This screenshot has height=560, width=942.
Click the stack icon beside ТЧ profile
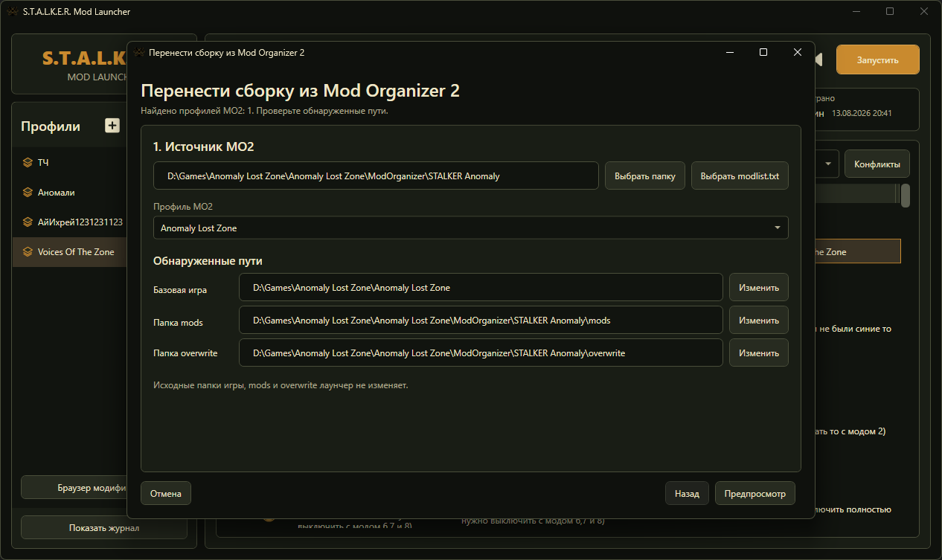pyautogui.click(x=28, y=162)
